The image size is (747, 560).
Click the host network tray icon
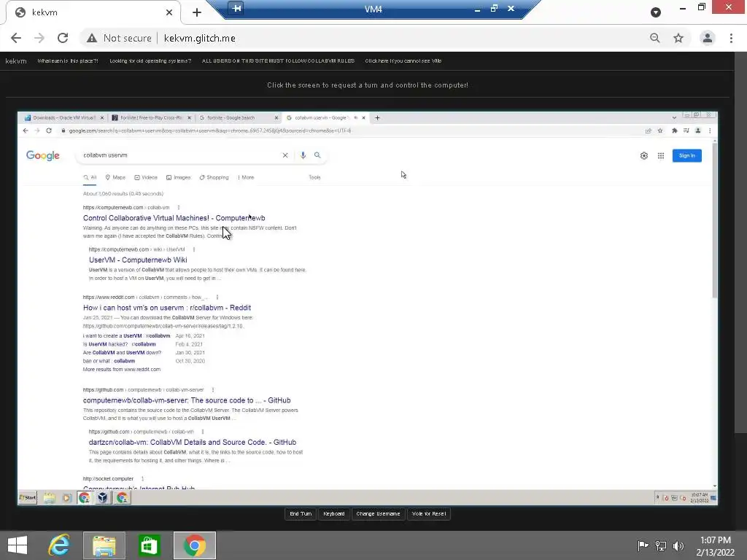pyautogui.click(x=661, y=545)
